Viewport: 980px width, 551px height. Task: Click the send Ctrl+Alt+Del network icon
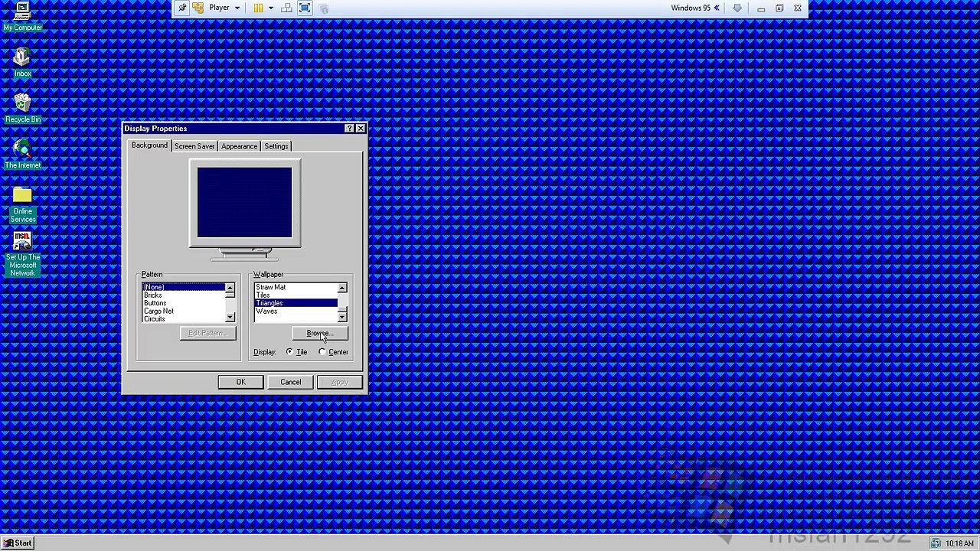click(286, 8)
